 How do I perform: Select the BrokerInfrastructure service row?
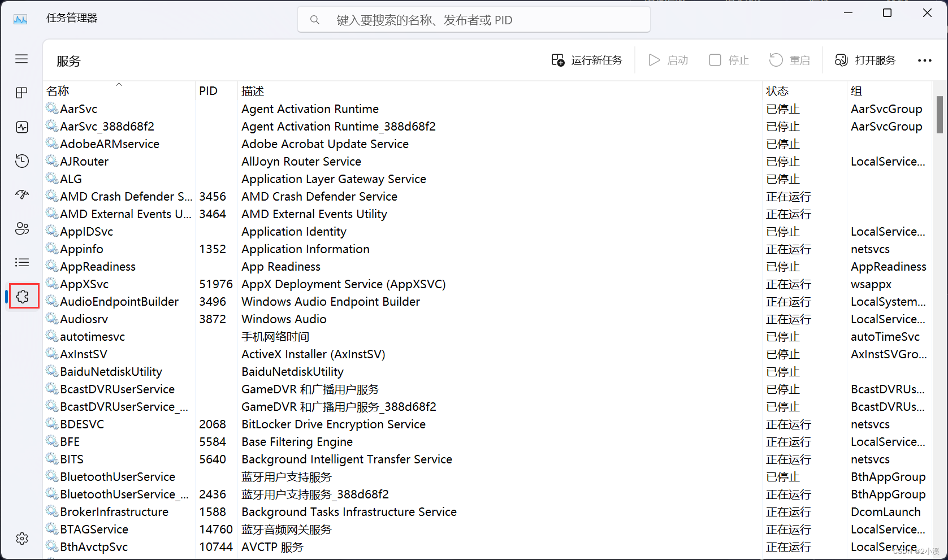(x=488, y=512)
